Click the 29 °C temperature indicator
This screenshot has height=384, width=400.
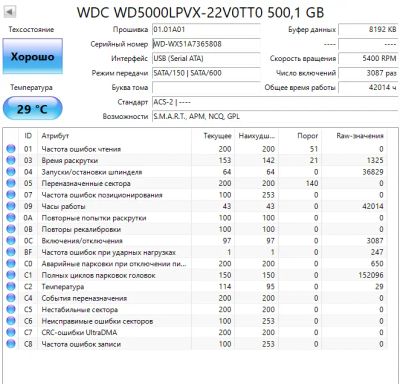[32, 108]
